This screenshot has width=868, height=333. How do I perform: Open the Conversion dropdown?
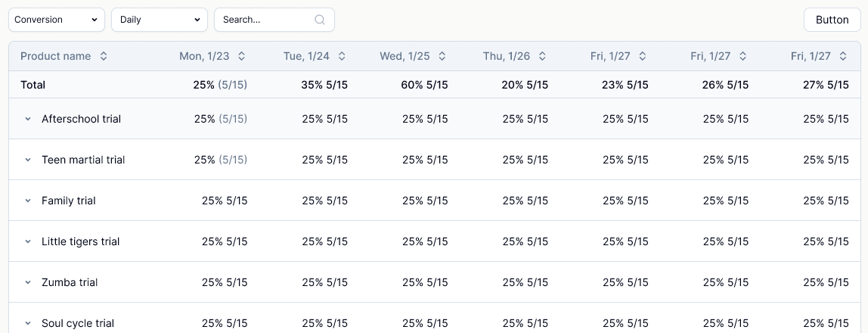coord(57,20)
